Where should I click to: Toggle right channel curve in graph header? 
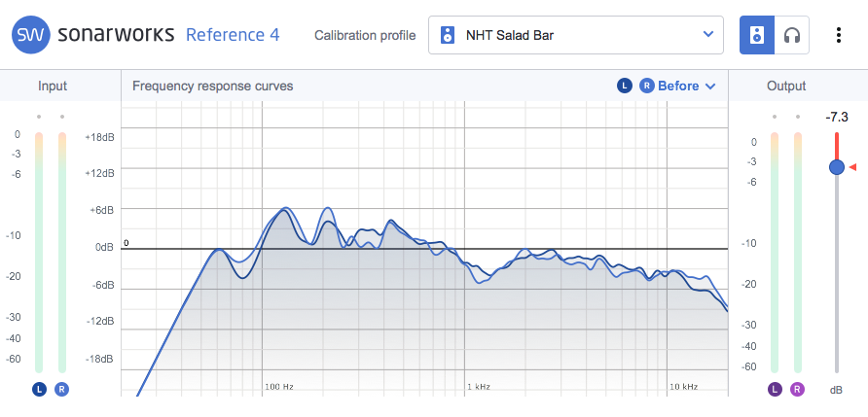[647, 86]
